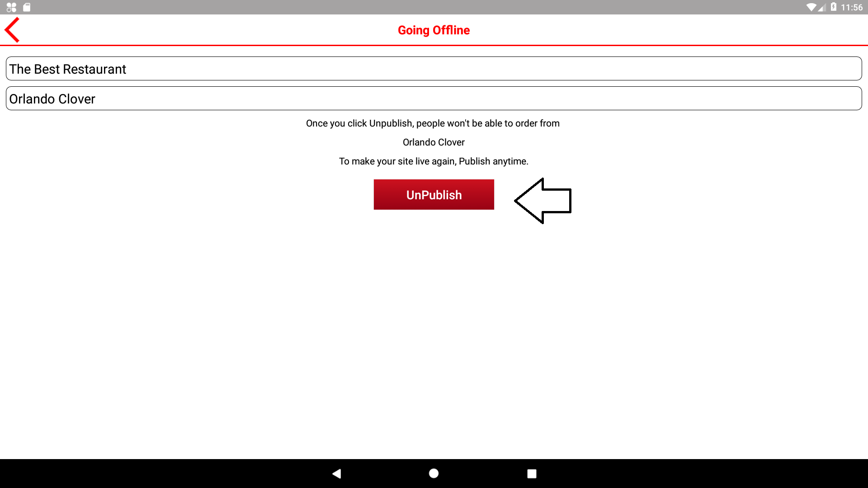This screenshot has height=488, width=868.
Task: Tap Android recent apps square
Action: tap(532, 473)
